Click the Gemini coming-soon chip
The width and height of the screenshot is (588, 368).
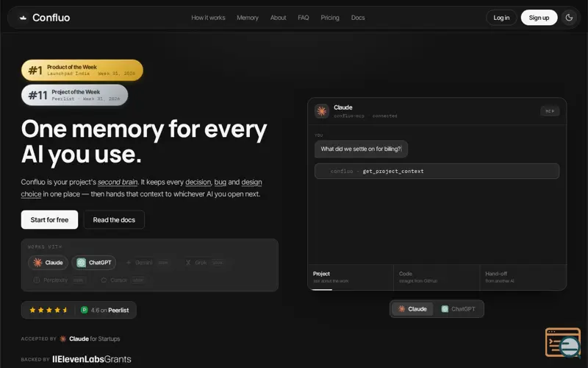[x=147, y=263]
